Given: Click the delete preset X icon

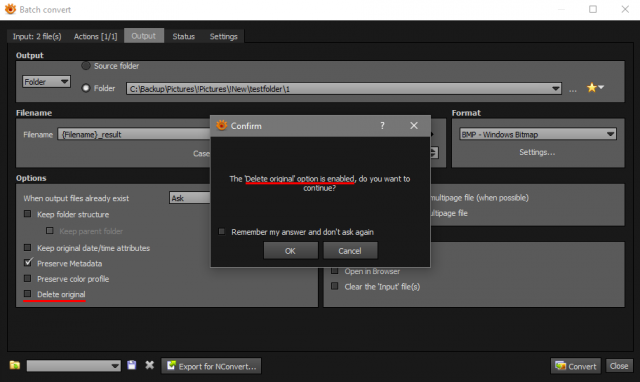Looking at the screenshot, I should pyautogui.click(x=150, y=365).
